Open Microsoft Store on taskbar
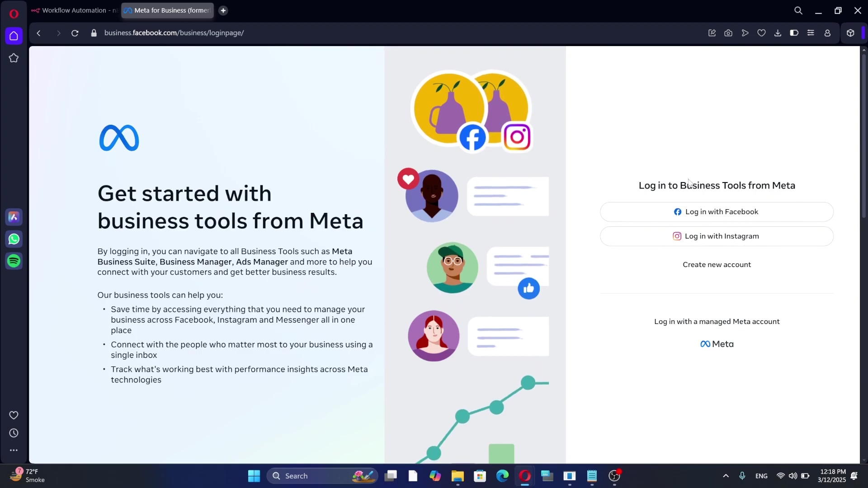The width and height of the screenshot is (868, 488). tap(480, 476)
